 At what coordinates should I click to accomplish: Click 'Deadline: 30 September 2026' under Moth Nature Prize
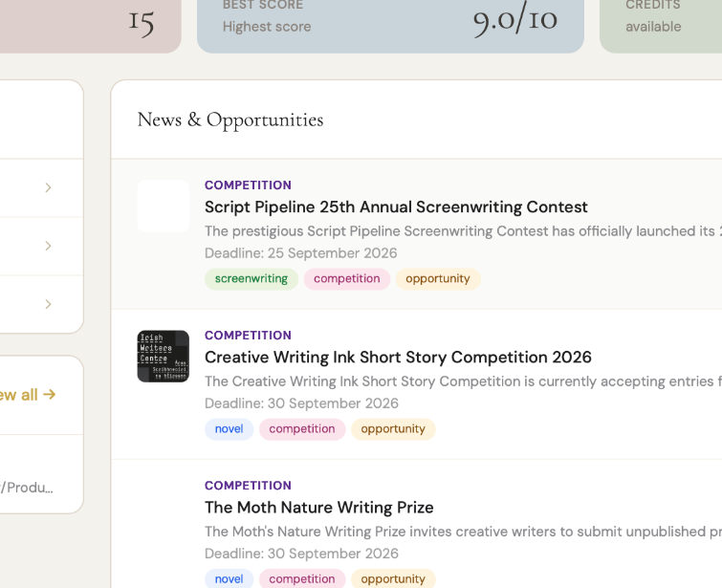point(301,554)
